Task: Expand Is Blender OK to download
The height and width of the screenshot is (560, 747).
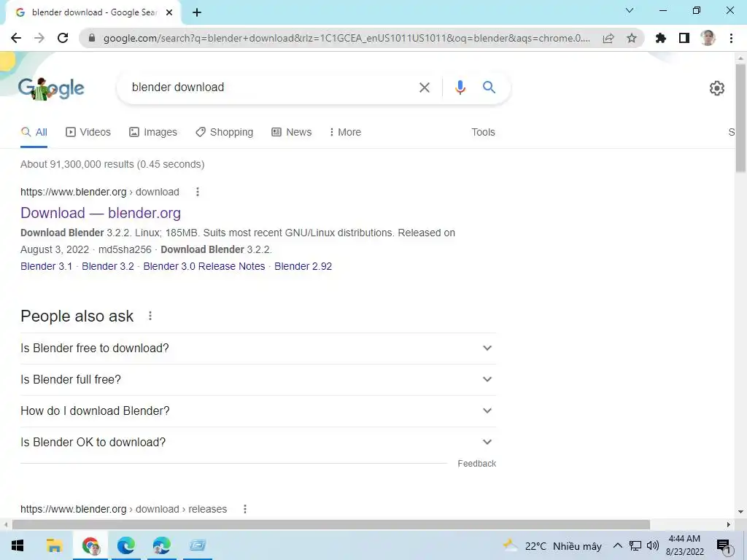Action: pos(258,443)
